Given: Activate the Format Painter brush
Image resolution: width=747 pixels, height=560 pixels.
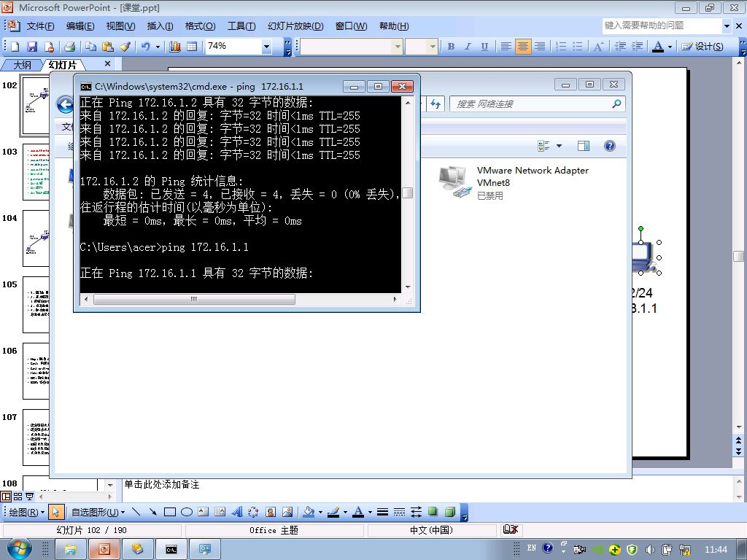Looking at the screenshot, I should click(x=125, y=46).
